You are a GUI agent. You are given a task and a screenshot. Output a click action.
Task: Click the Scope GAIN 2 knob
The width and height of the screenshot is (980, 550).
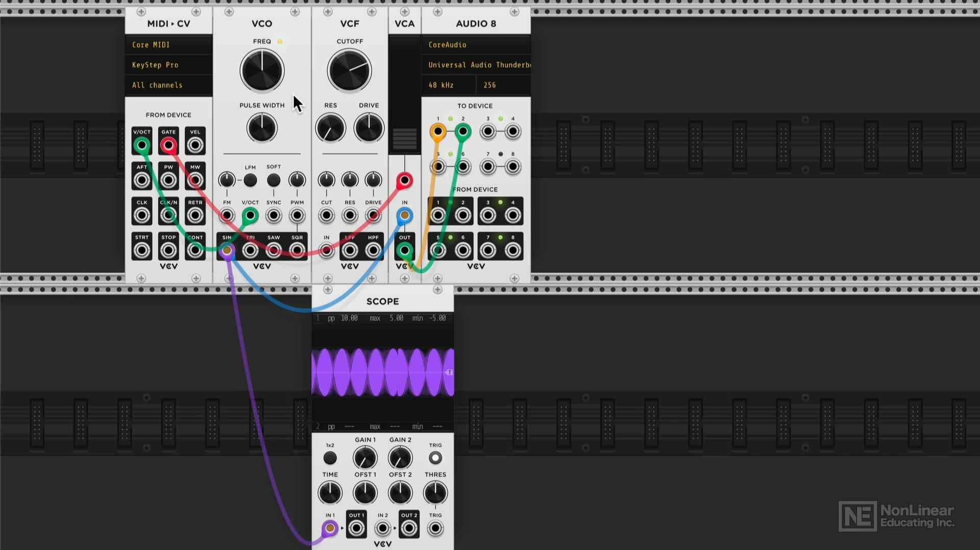click(400, 458)
